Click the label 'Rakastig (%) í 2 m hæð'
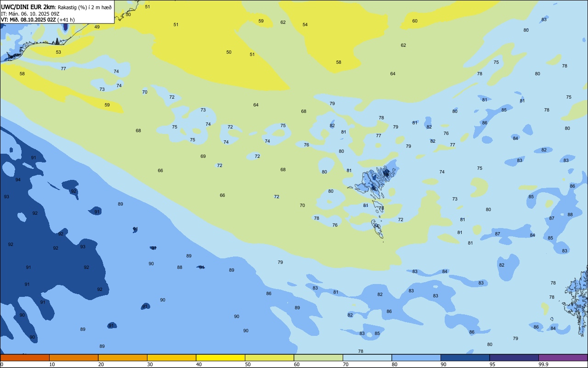 (85, 7)
